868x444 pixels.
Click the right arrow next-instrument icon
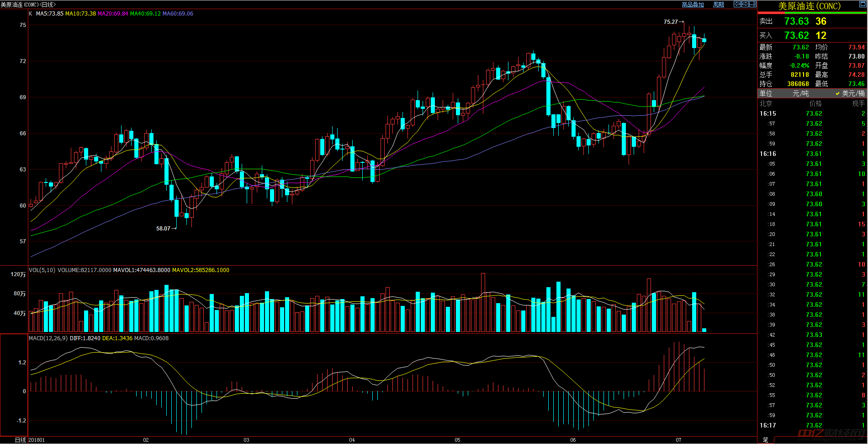coord(745,4)
